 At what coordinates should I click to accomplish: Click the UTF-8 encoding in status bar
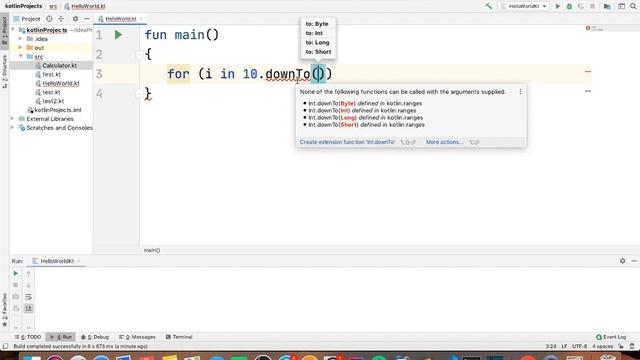point(580,347)
